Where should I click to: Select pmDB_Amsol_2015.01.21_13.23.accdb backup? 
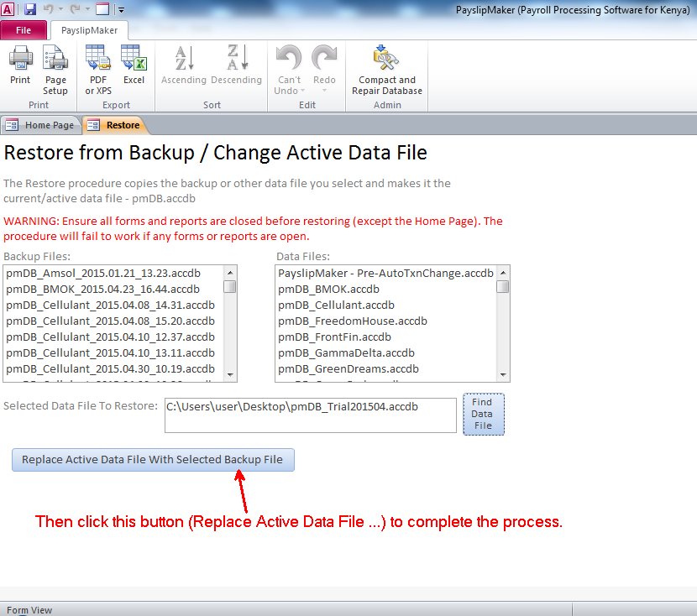point(114,273)
